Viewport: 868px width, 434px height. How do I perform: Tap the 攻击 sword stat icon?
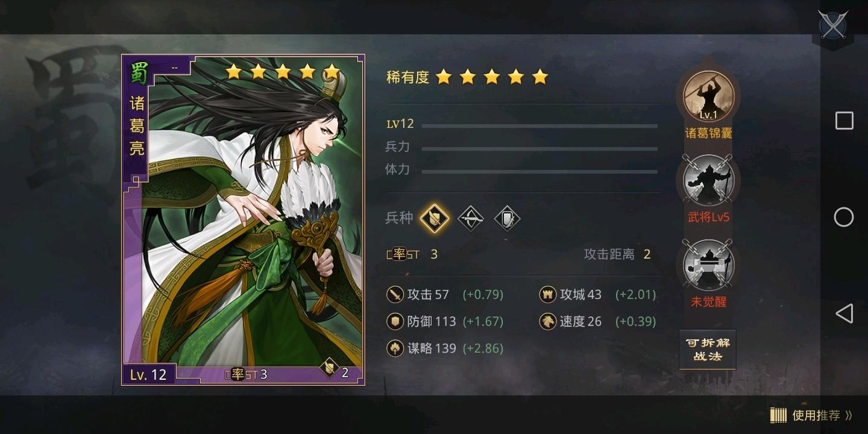395,295
